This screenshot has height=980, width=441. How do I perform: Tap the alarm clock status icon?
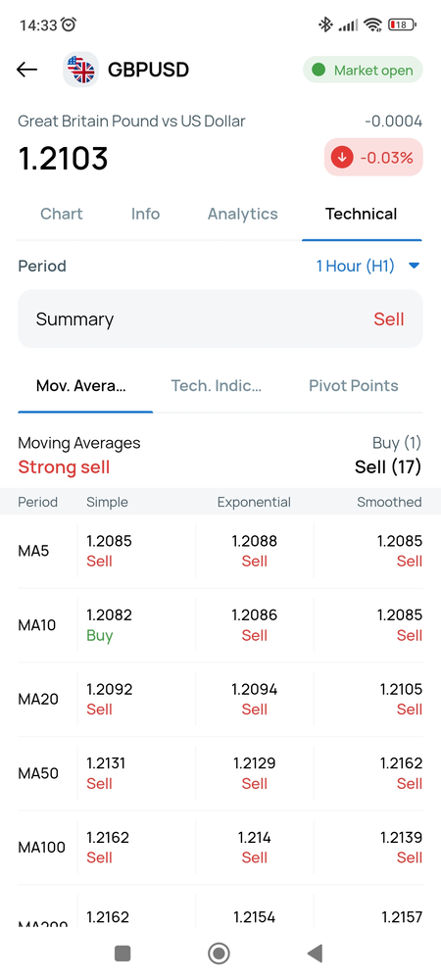tap(69, 24)
